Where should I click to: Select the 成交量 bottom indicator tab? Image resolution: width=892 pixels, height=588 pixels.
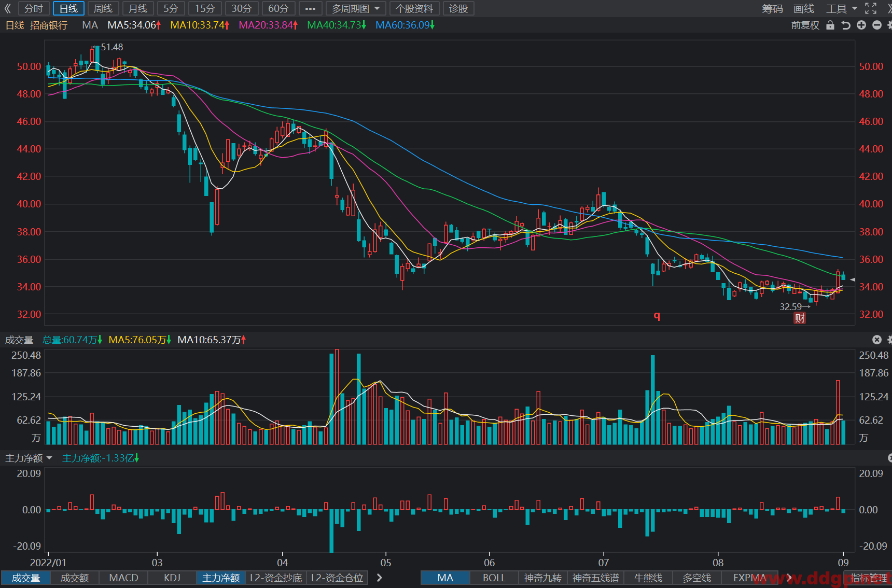click(x=26, y=578)
